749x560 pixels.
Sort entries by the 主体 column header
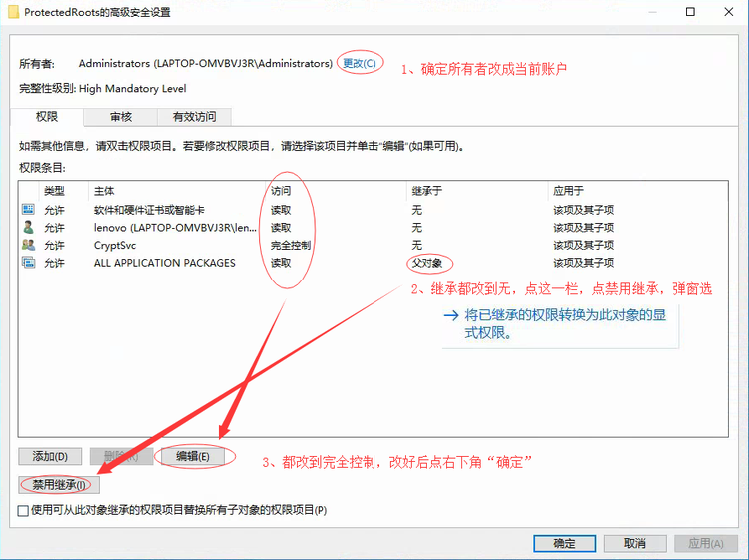pos(105,190)
